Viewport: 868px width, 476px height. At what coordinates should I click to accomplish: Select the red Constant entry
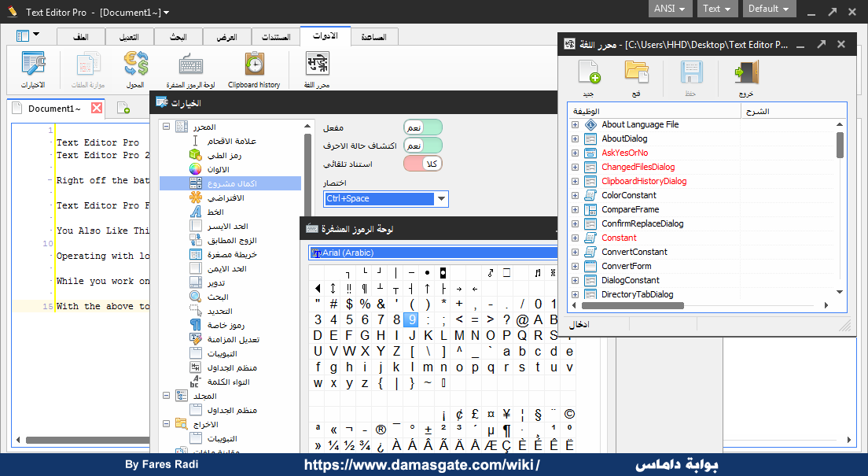coord(619,238)
